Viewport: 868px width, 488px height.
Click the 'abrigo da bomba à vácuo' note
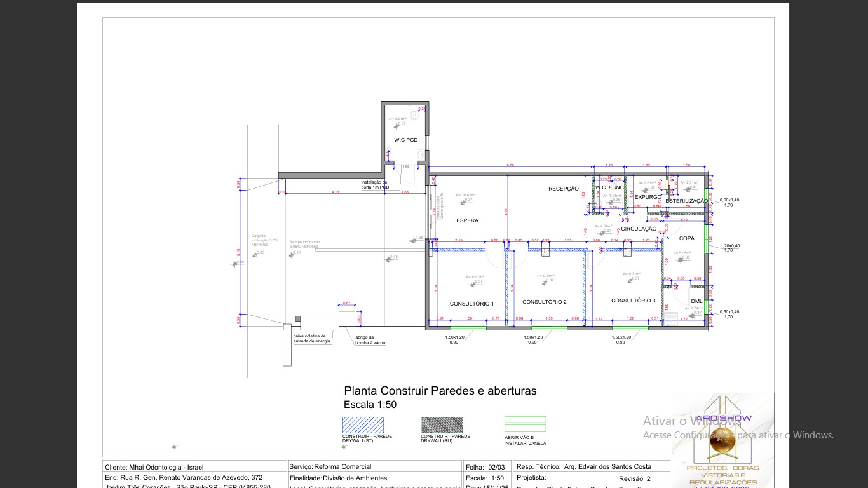(370, 340)
